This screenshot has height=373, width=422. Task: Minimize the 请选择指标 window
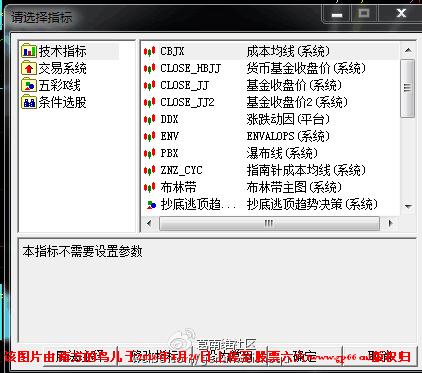coord(337,13)
